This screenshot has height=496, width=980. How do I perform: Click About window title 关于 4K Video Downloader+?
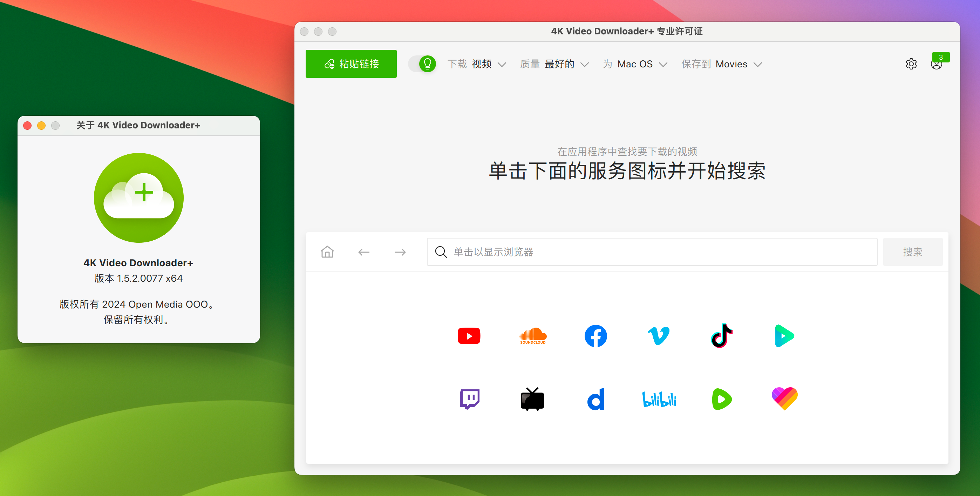pos(138,125)
